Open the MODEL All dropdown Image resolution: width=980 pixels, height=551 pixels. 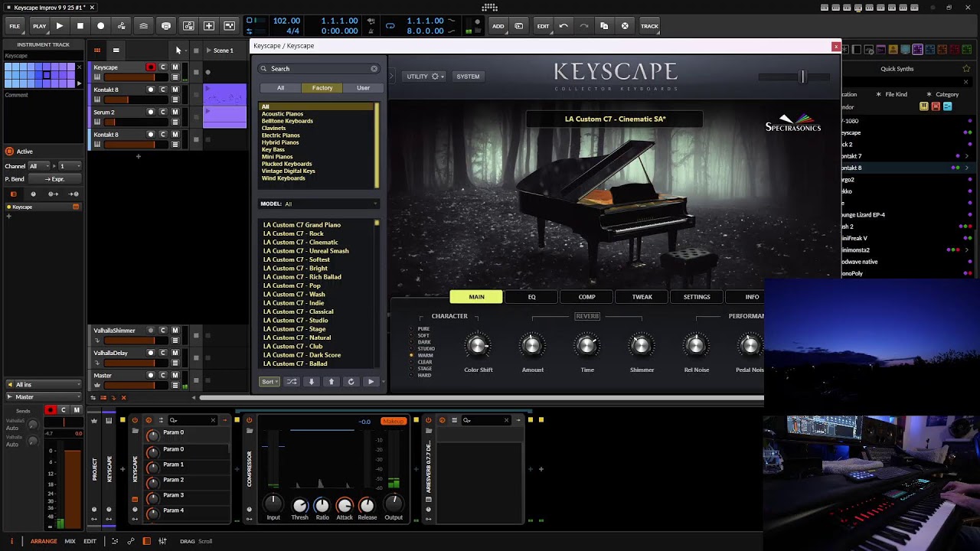[318, 204]
